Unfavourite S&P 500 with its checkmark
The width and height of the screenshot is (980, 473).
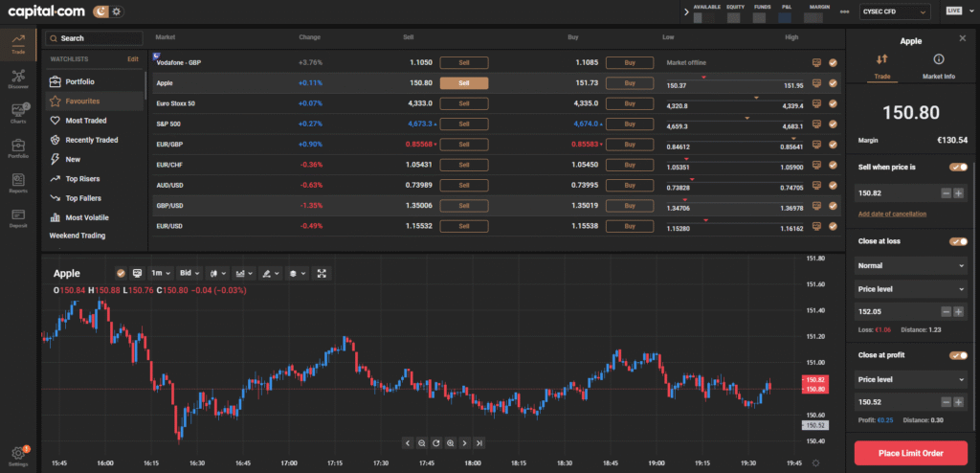833,124
